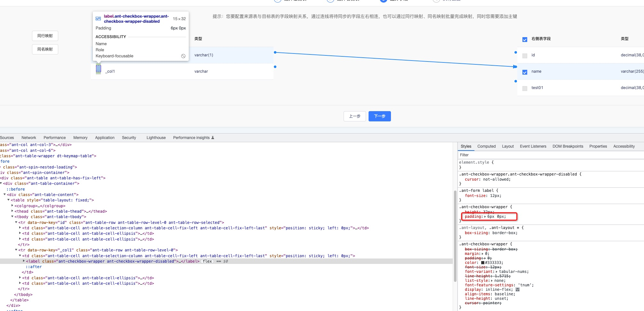Image resolution: width=644 pixels, height=311 pixels.
Task: Click the varchar(255) type cell
Action: pos(632,71)
